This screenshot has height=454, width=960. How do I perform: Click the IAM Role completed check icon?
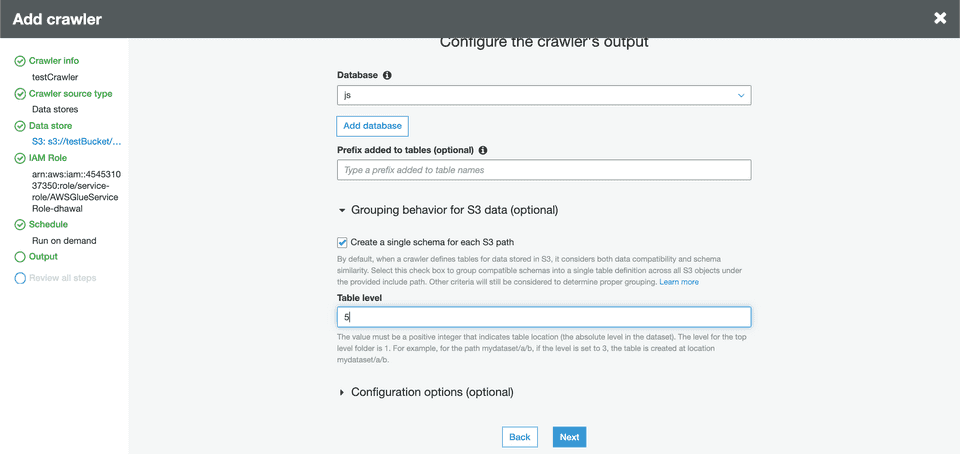coord(20,158)
